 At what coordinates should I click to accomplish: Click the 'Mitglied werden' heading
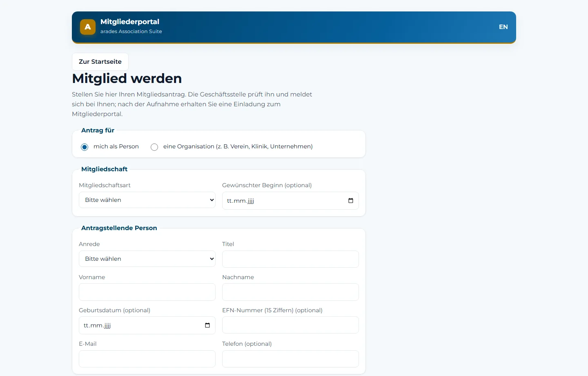127,78
